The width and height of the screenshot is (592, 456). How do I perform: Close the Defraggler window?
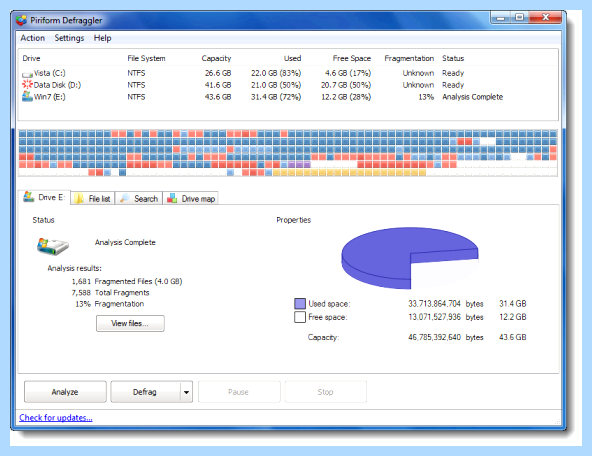tap(545, 17)
